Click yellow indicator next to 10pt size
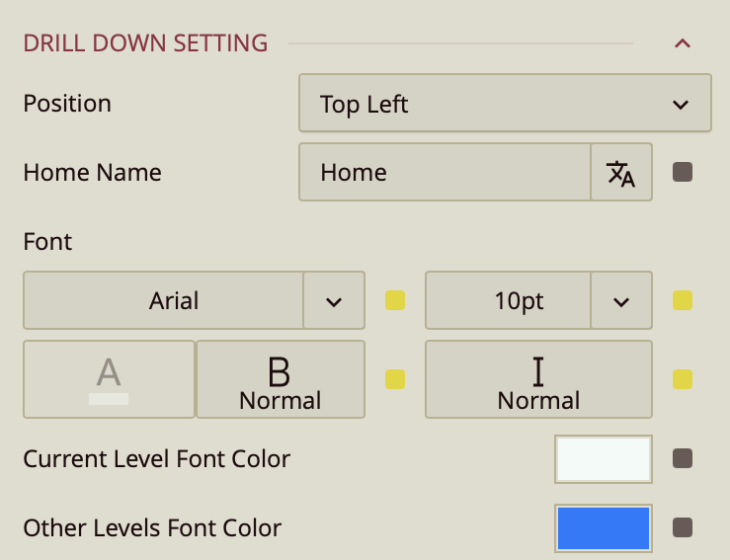The image size is (730, 560). 682,300
